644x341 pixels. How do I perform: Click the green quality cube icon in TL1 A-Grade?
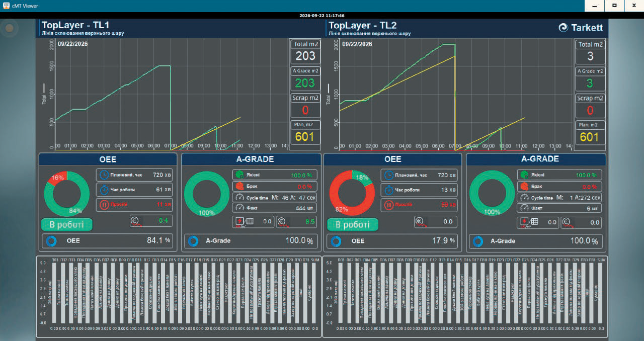(x=239, y=175)
